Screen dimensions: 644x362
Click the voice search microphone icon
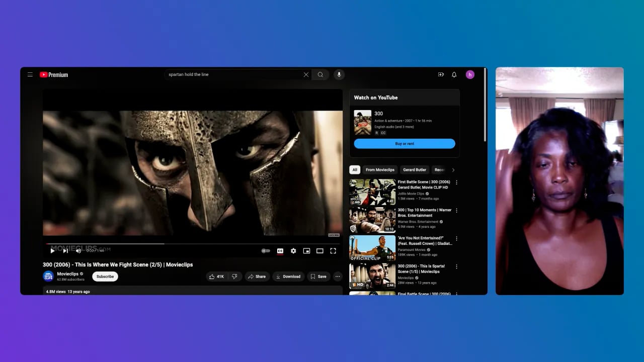tap(339, 74)
